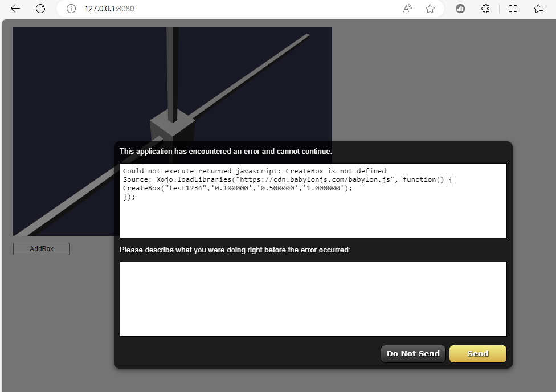Viewport: 556px width, 392px height.
Task: Reload the page with the refresh icon
Action: click(x=40, y=9)
